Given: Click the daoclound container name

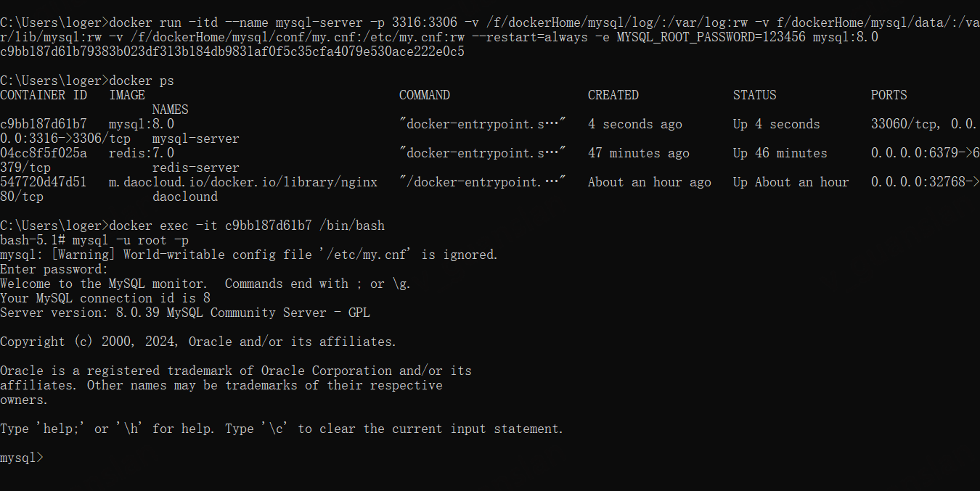Looking at the screenshot, I should (185, 197).
